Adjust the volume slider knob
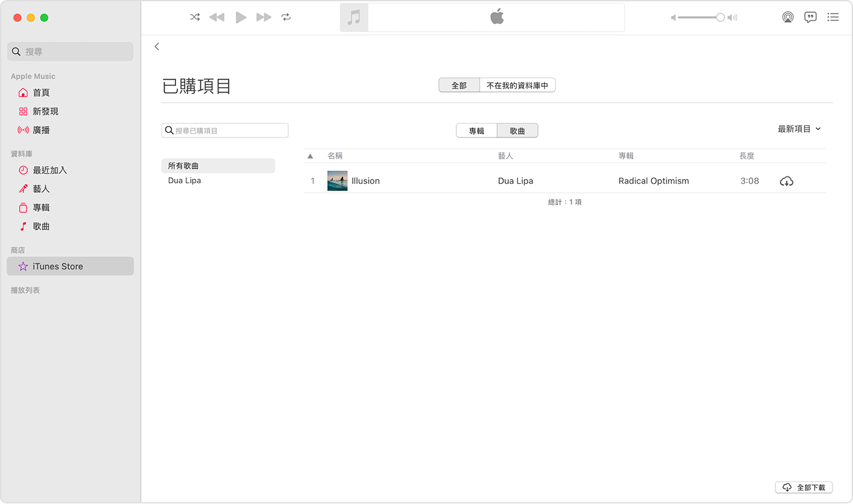Screen dimensions: 853x504 pos(720,18)
